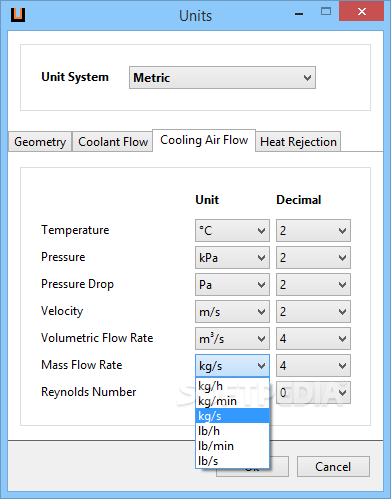Switch to the Geometry tab
Screen dimensions: 391x499
pos(40,142)
